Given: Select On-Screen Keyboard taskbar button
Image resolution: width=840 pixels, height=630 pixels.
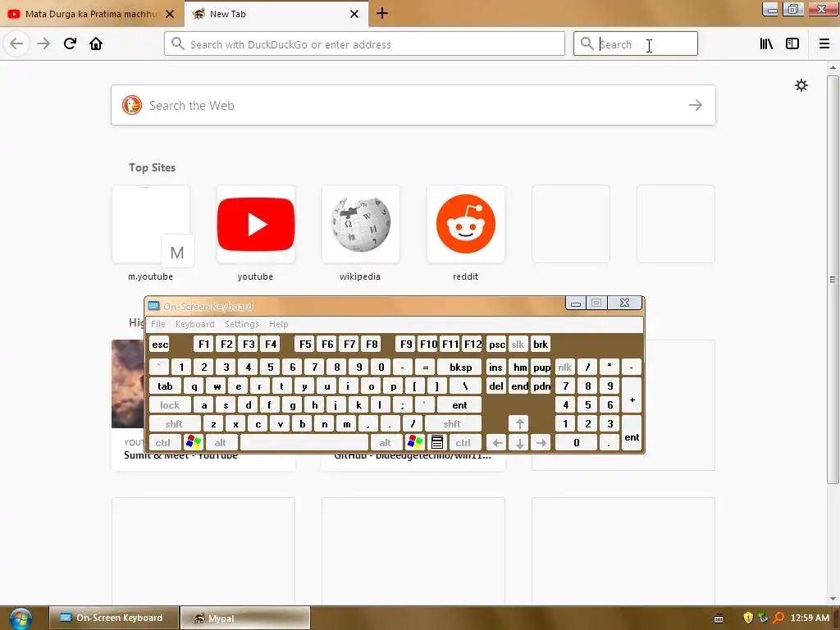Looking at the screenshot, I should [x=113, y=618].
